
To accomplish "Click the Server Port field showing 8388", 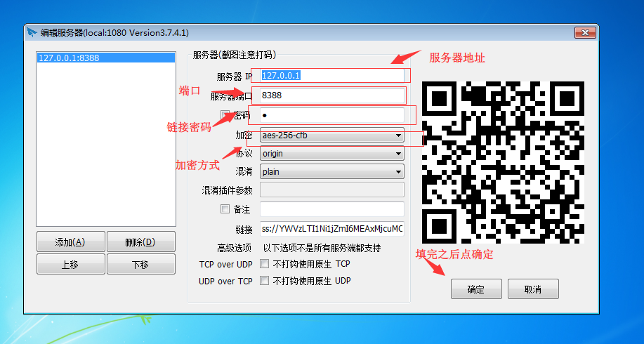I will [332, 95].
